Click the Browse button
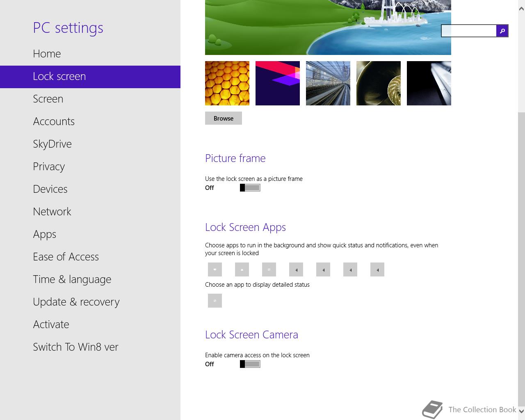 tap(224, 118)
